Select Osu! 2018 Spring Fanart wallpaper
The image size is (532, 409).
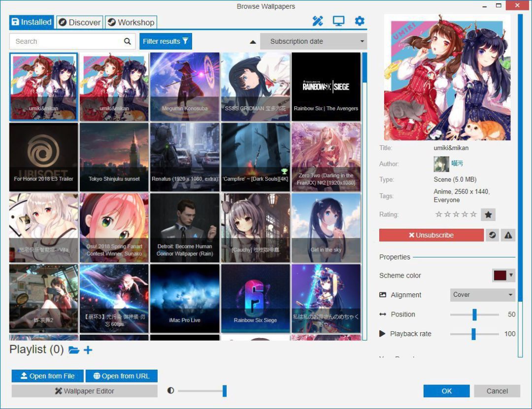pos(114,228)
